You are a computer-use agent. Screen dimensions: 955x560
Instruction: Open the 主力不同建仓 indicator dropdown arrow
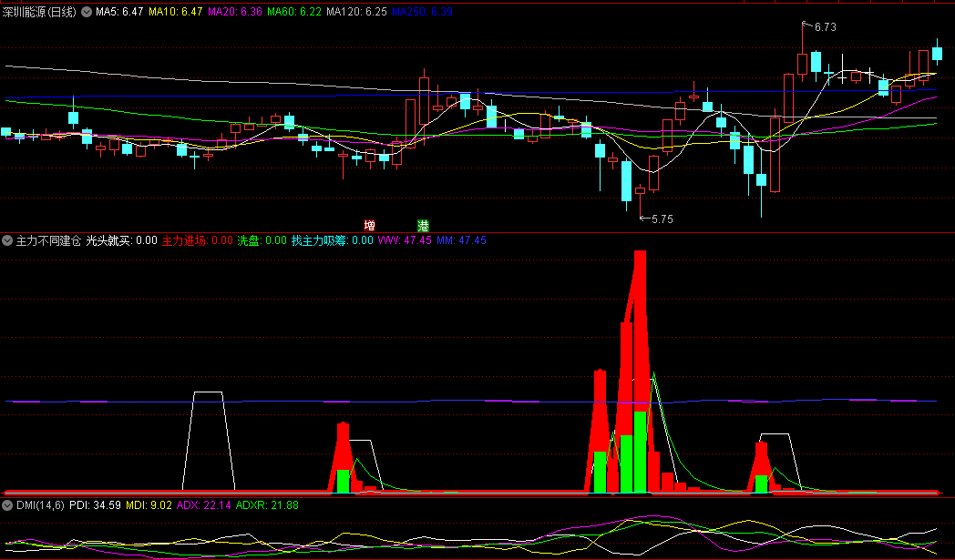click(x=7, y=240)
